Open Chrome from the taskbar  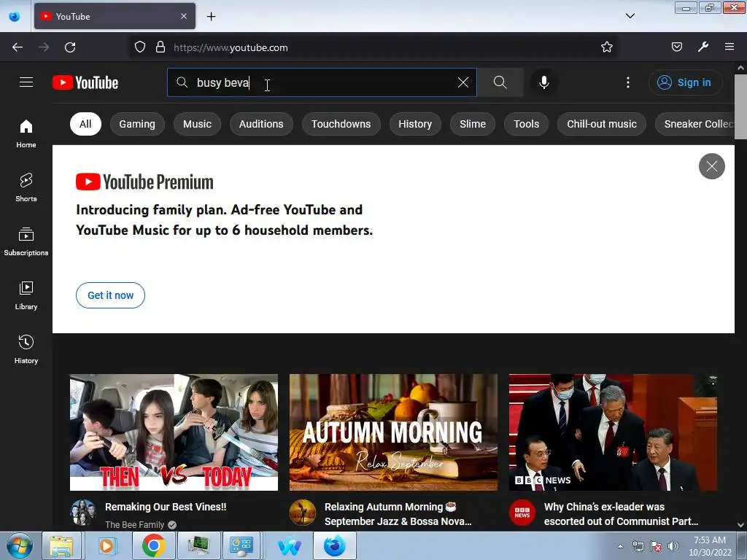click(x=153, y=545)
